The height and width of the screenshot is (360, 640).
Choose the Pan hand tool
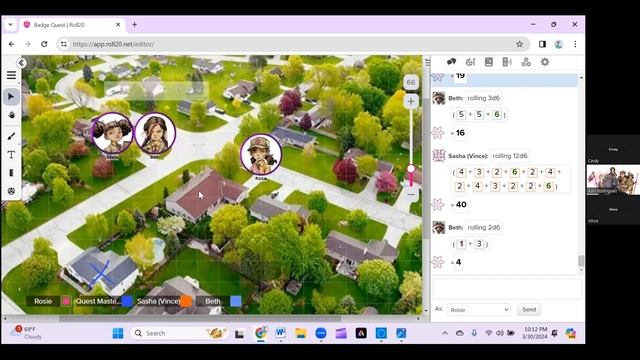(x=11, y=116)
